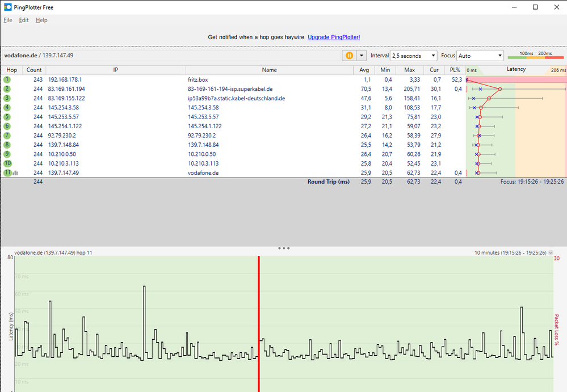Click hop 7 green circle icon
Viewport: 567px width, 392px height.
click(x=7, y=136)
